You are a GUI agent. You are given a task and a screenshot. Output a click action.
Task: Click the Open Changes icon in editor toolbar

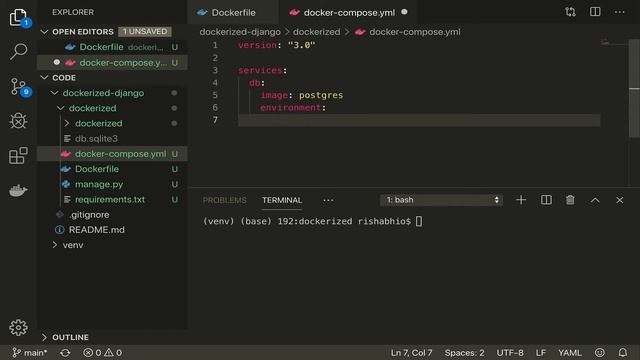570,12
